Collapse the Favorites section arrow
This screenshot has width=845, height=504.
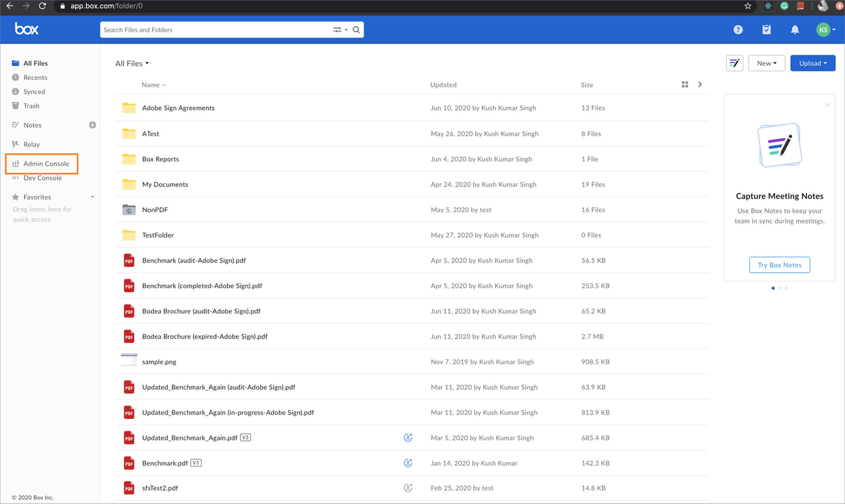(x=92, y=197)
